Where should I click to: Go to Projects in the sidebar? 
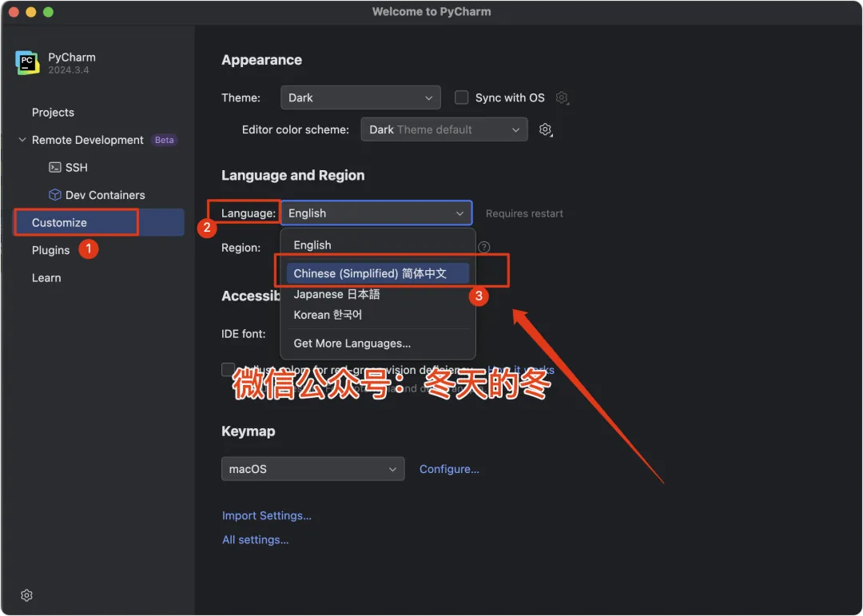tap(53, 113)
